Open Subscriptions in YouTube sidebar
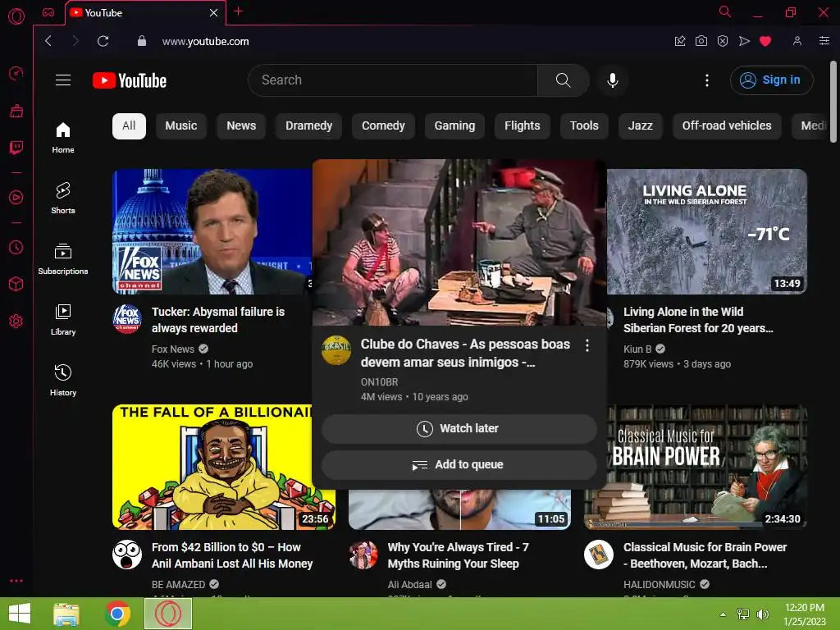840x630 pixels. [63, 259]
